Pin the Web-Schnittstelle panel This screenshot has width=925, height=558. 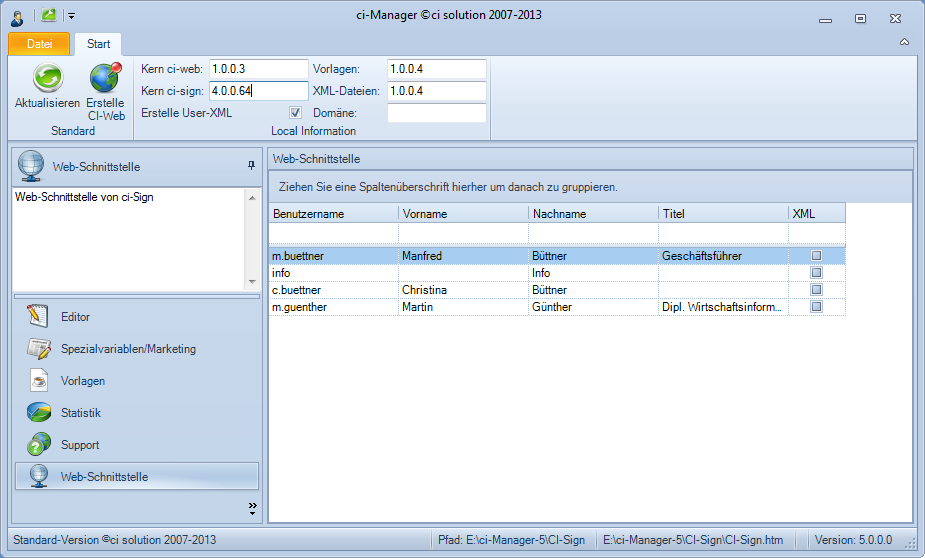click(x=251, y=166)
